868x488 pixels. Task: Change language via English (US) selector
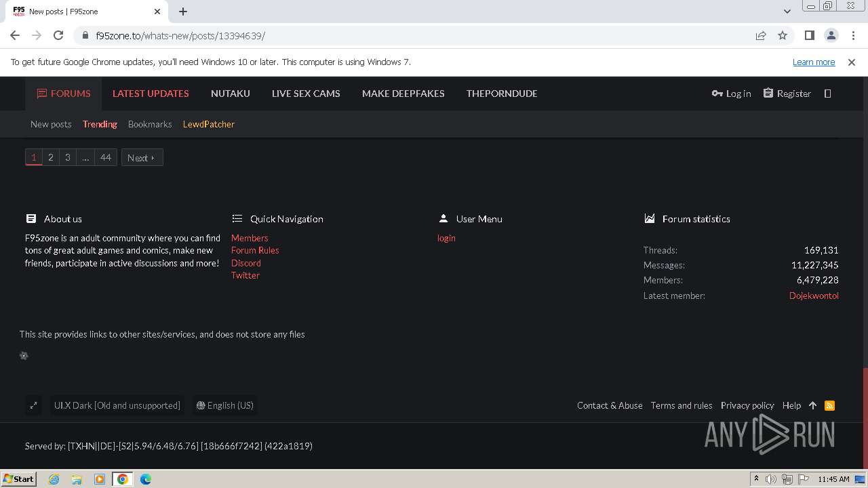pyautogui.click(x=224, y=405)
